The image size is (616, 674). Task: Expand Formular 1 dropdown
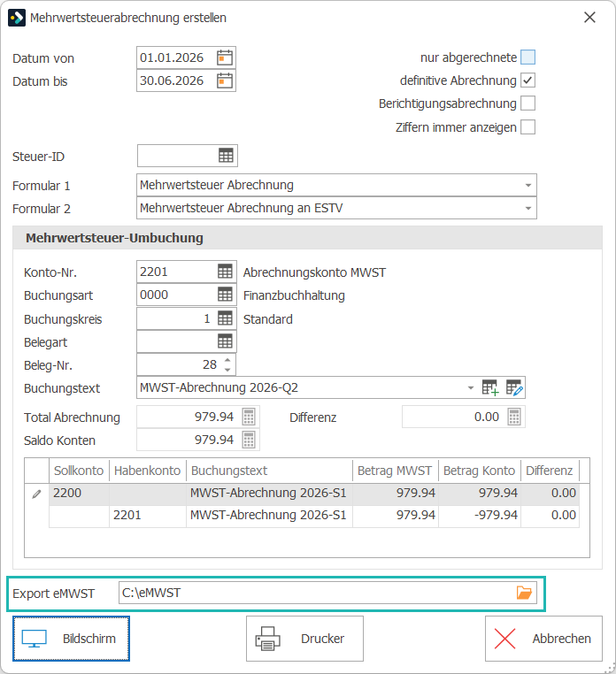click(x=528, y=185)
